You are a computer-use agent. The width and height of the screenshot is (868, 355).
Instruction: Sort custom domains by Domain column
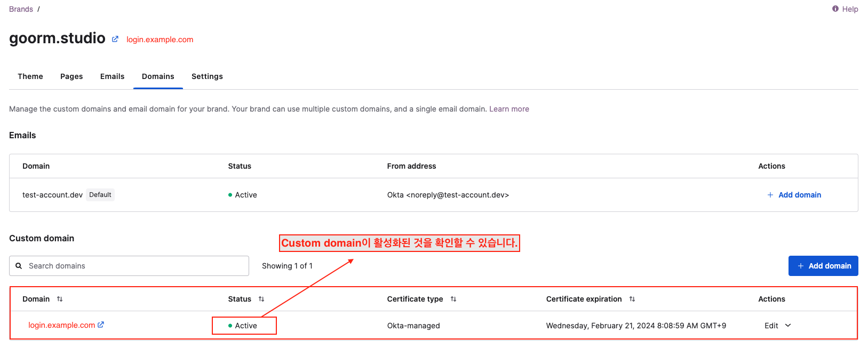(x=60, y=299)
